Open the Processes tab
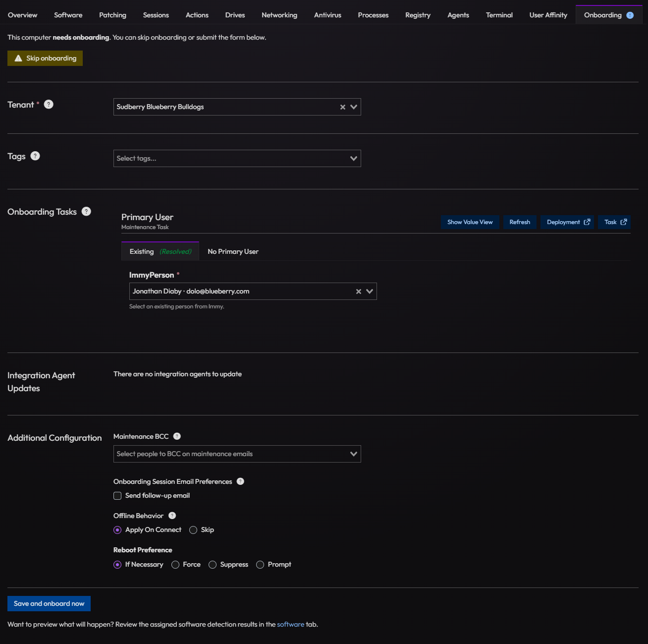The height and width of the screenshot is (644, 648). 374,15
